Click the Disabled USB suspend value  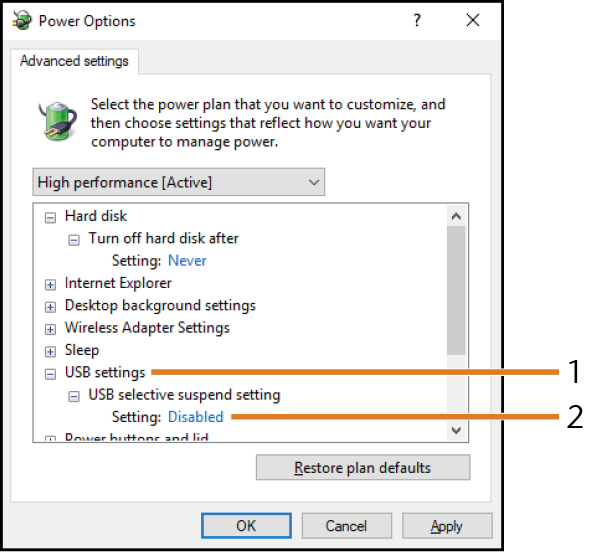click(196, 417)
